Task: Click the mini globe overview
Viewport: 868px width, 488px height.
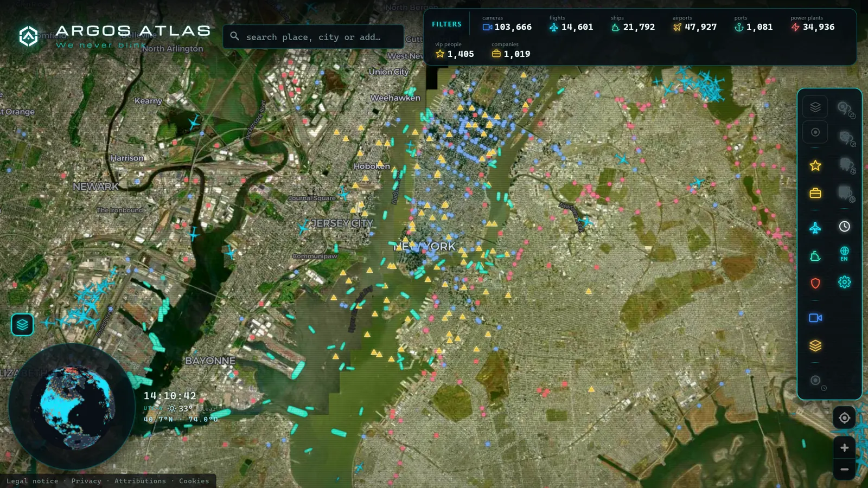Action: coord(72,407)
